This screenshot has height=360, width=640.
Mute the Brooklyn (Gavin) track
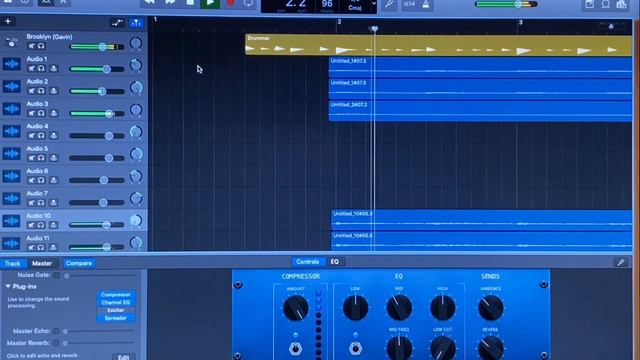point(31,46)
